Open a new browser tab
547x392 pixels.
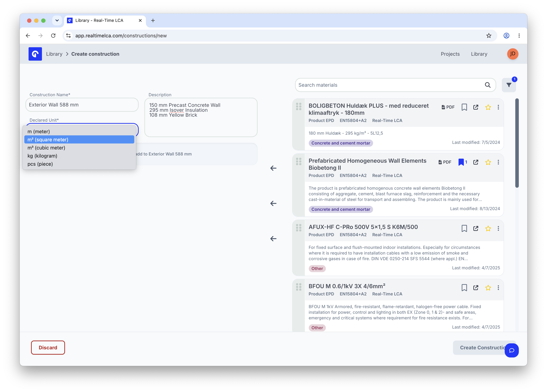click(x=153, y=20)
